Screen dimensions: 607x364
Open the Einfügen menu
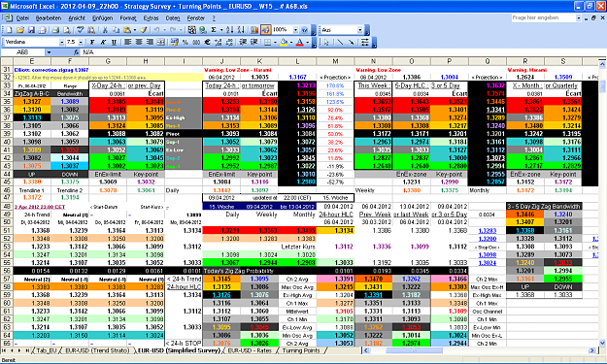[x=103, y=18]
